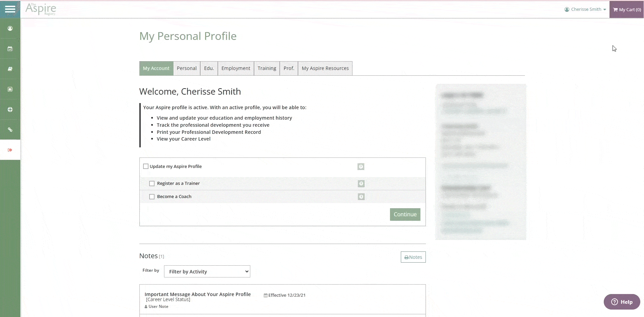This screenshot has height=317, width=644.
Task: Enable the Become a Coach checkbox
Action: [x=152, y=197]
